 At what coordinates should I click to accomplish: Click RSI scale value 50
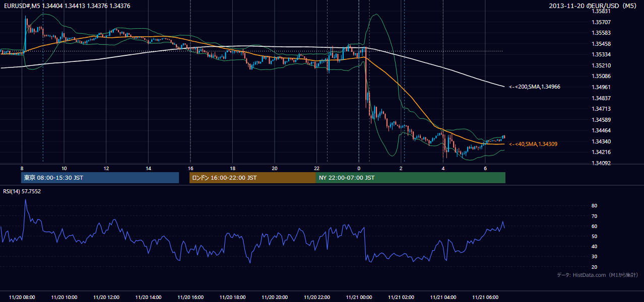click(595, 236)
